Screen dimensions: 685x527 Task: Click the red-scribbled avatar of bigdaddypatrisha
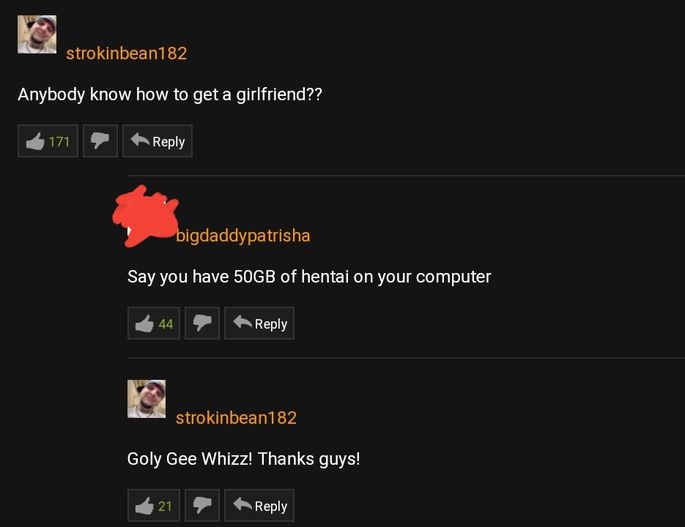[145, 216]
